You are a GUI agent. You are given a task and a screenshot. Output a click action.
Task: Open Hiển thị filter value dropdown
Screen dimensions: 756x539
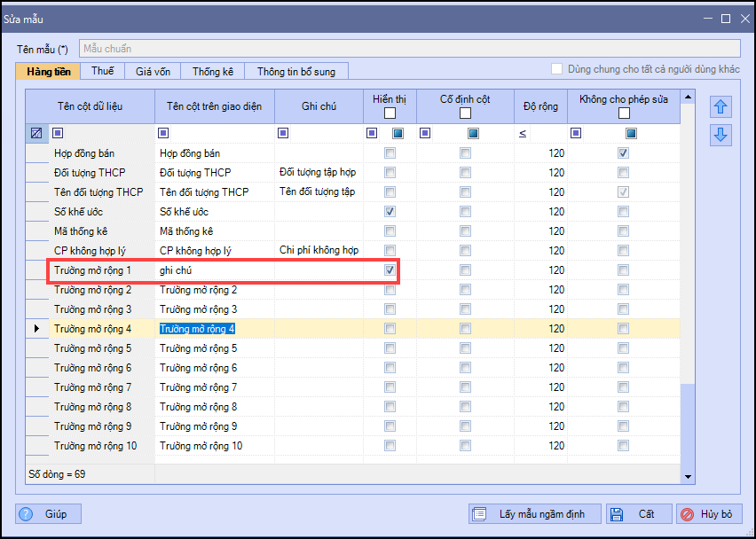[x=398, y=133]
